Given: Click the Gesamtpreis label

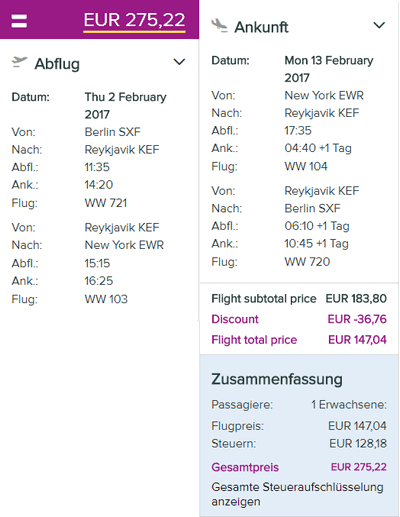Looking at the screenshot, I should pyautogui.click(x=245, y=467).
